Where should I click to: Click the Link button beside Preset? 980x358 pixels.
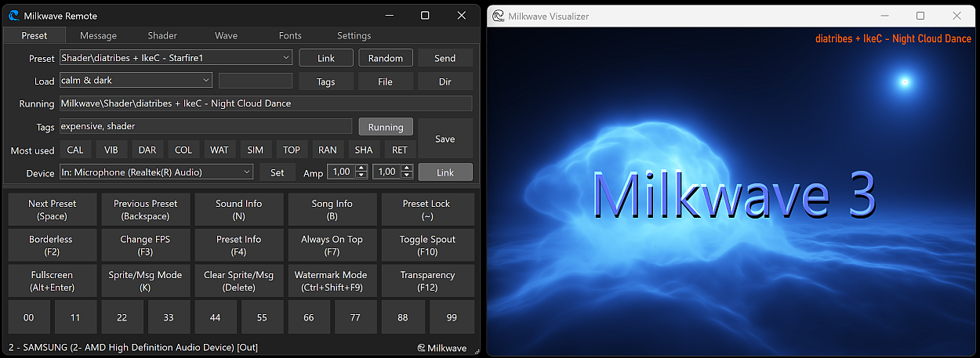326,58
